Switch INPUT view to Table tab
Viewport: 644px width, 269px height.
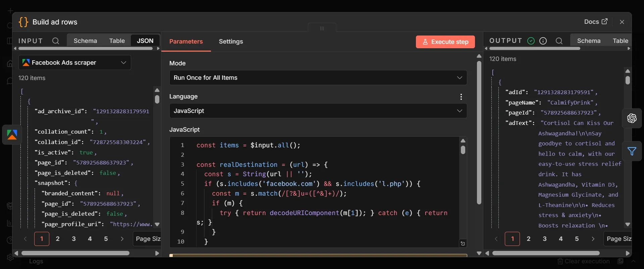coord(117,41)
